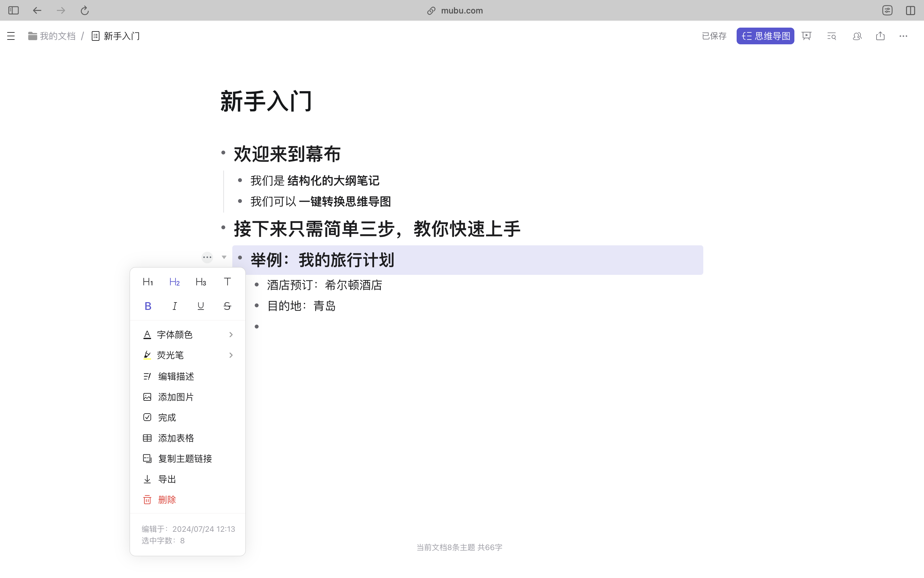Click the line 目的地：青岛

click(301, 306)
